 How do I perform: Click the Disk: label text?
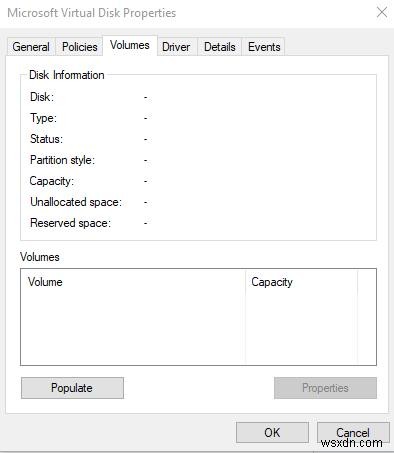click(x=42, y=97)
